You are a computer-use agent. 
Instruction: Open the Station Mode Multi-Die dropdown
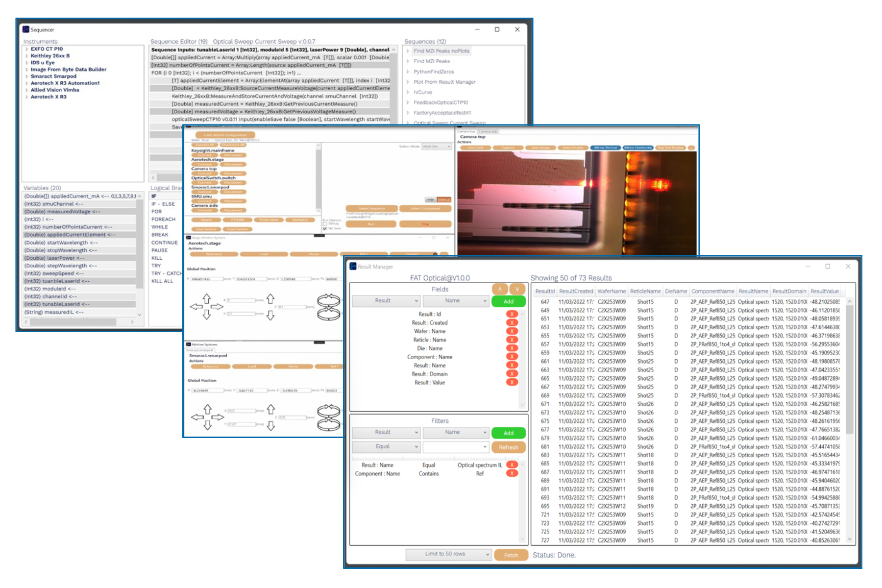(x=436, y=147)
